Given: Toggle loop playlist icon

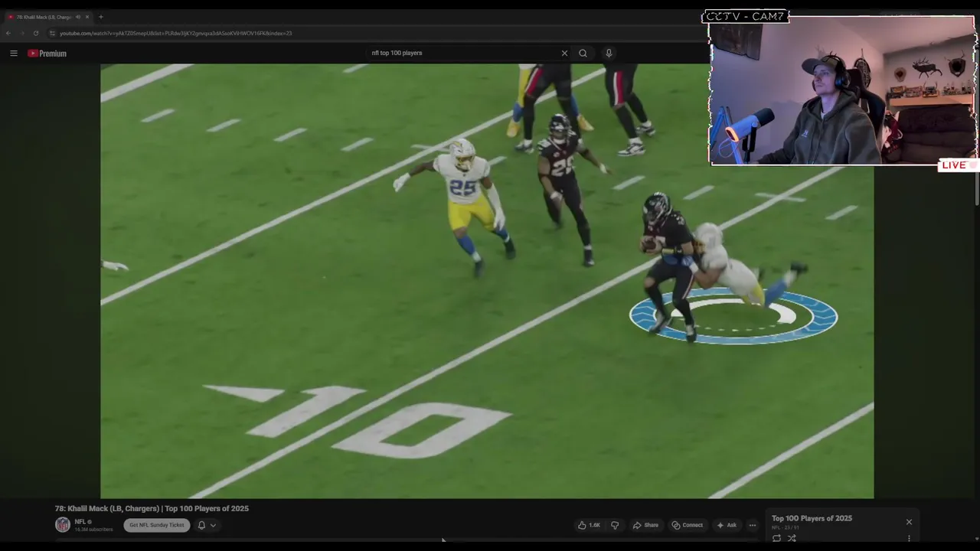Looking at the screenshot, I should coord(776,538).
